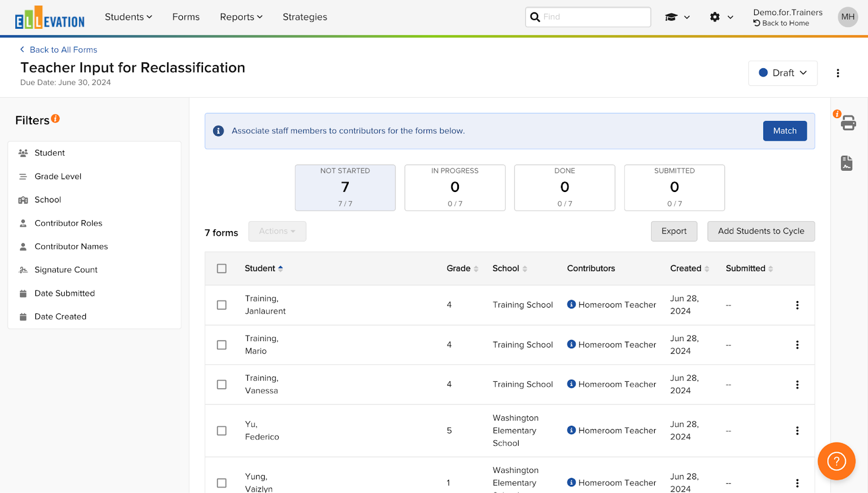Open the orange help question-mark button
The height and width of the screenshot is (493, 868).
pyautogui.click(x=837, y=462)
